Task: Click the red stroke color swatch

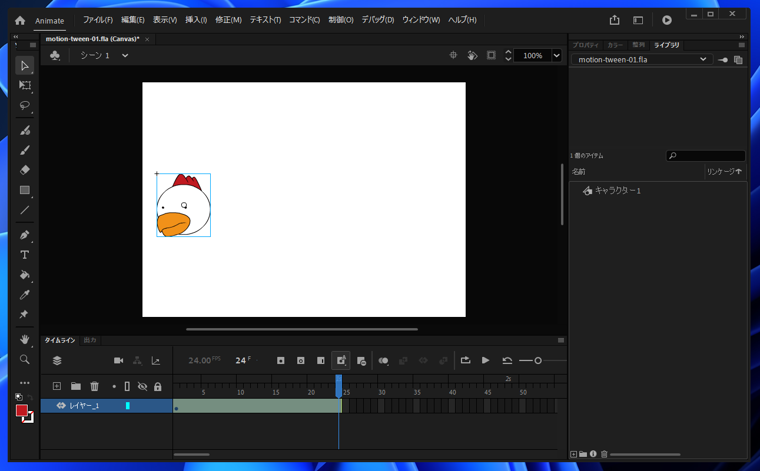Action: 21,410
